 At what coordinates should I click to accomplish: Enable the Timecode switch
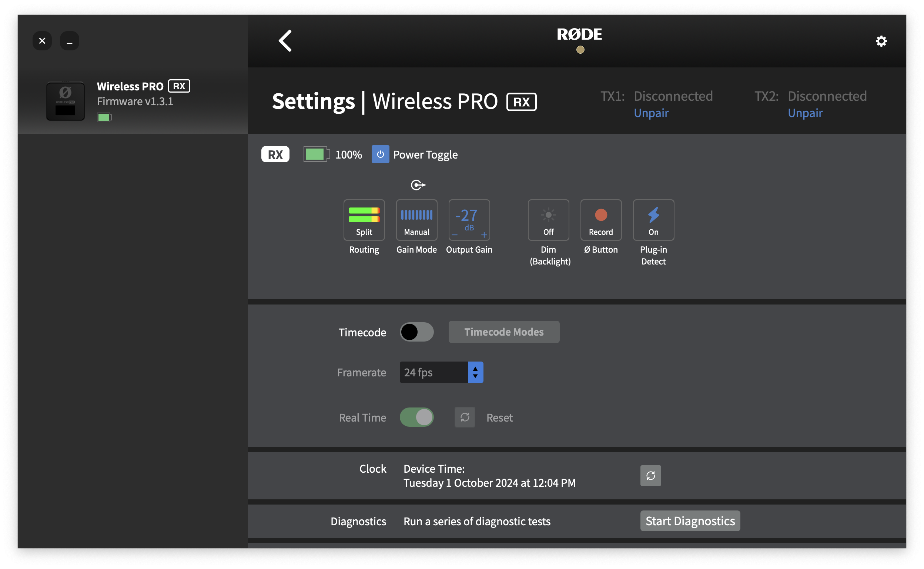(x=416, y=332)
